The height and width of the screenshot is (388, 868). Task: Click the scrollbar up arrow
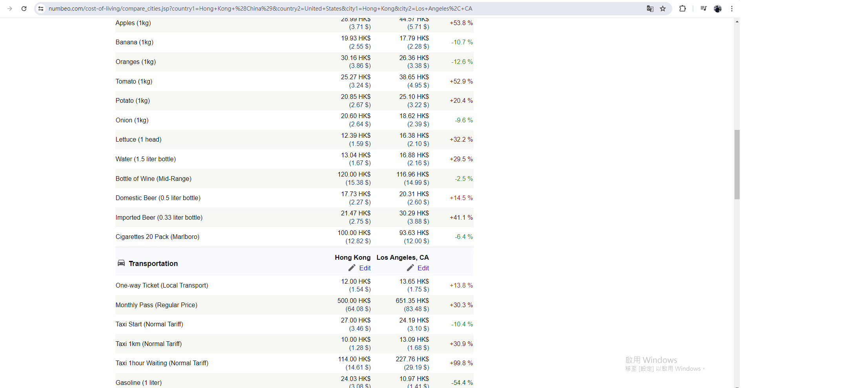click(x=737, y=22)
